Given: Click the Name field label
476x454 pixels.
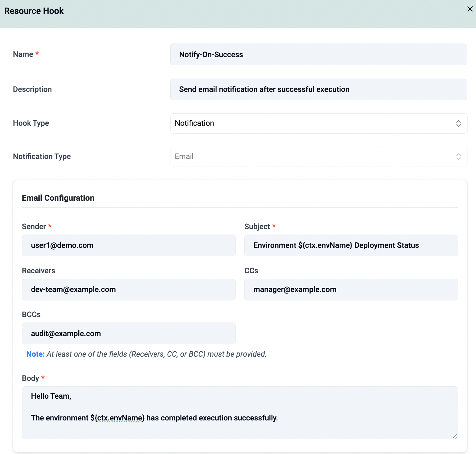Looking at the screenshot, I should tap(23, 54).
